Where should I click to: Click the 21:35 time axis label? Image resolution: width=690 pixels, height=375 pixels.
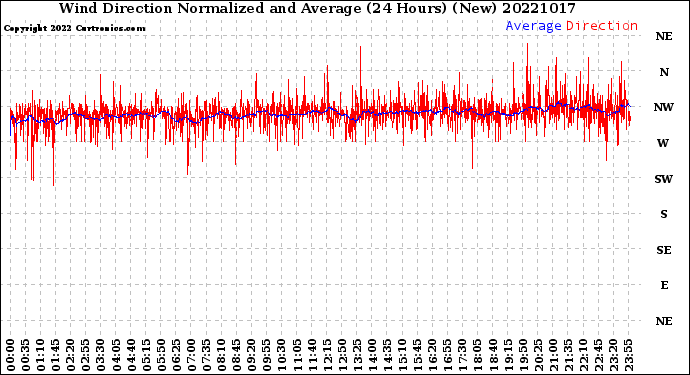(568, 355)
